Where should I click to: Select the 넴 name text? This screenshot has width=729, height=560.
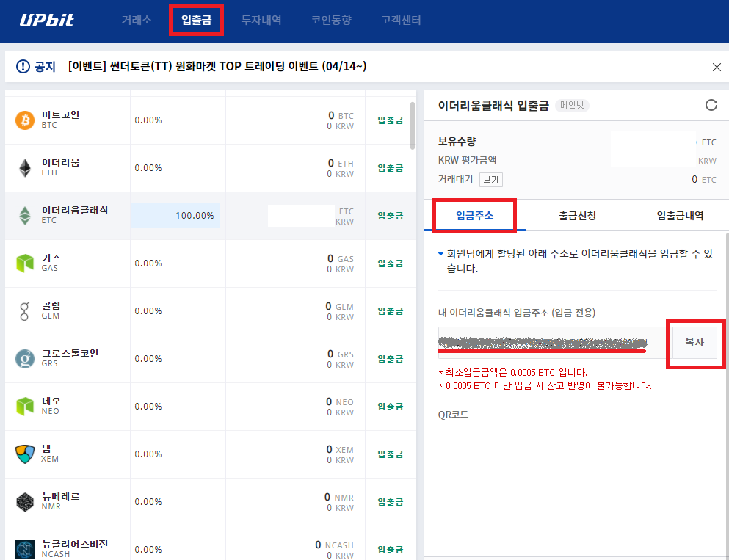click(x=46, y=449)
